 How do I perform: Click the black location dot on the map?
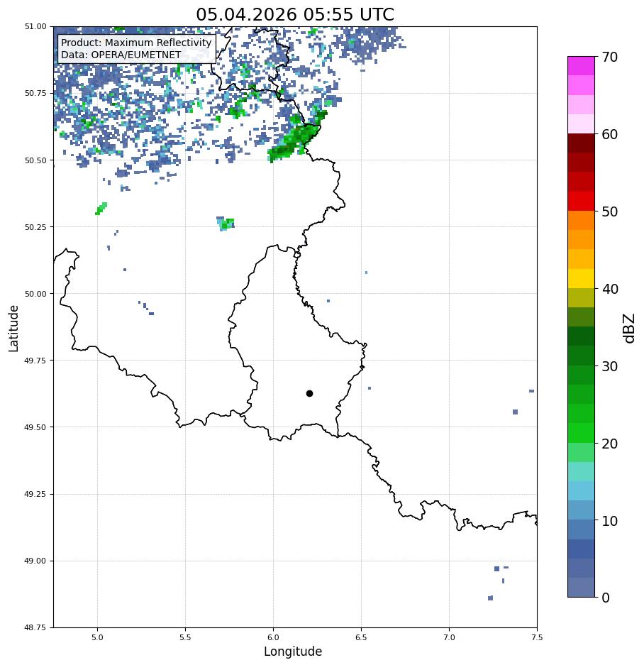(309, 394)
